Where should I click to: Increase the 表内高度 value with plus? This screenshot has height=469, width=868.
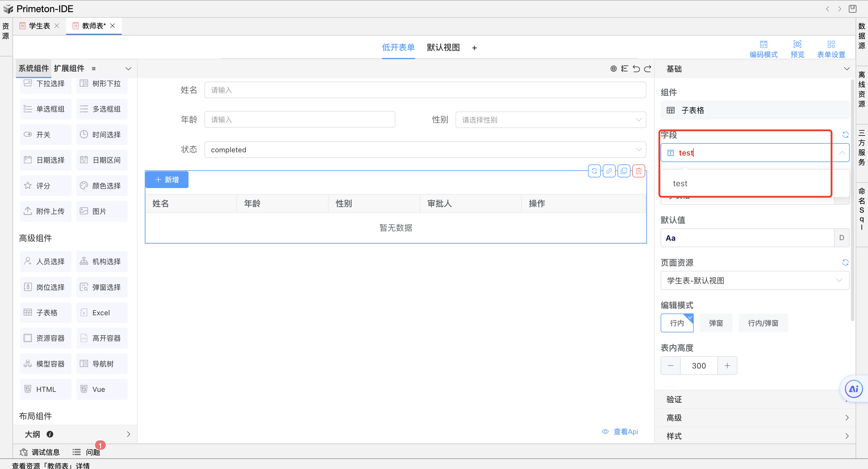727,366
